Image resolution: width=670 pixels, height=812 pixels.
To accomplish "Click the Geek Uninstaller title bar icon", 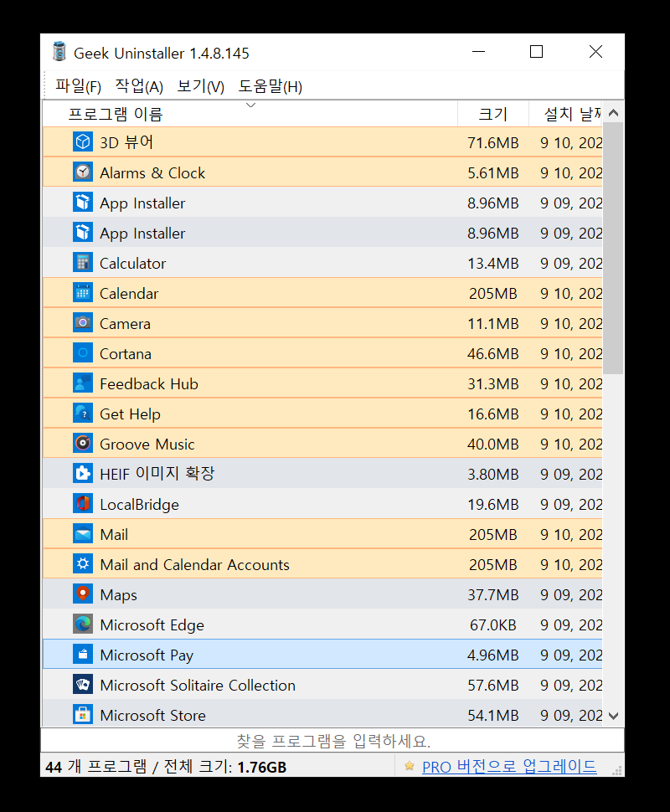I will point(59,52).
